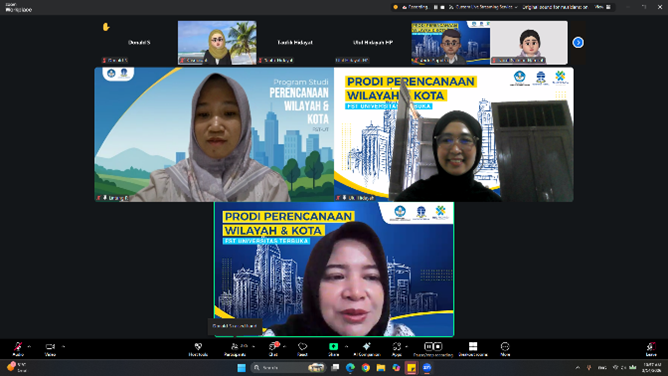Open the Windows Start button

[x=242, y=367]
